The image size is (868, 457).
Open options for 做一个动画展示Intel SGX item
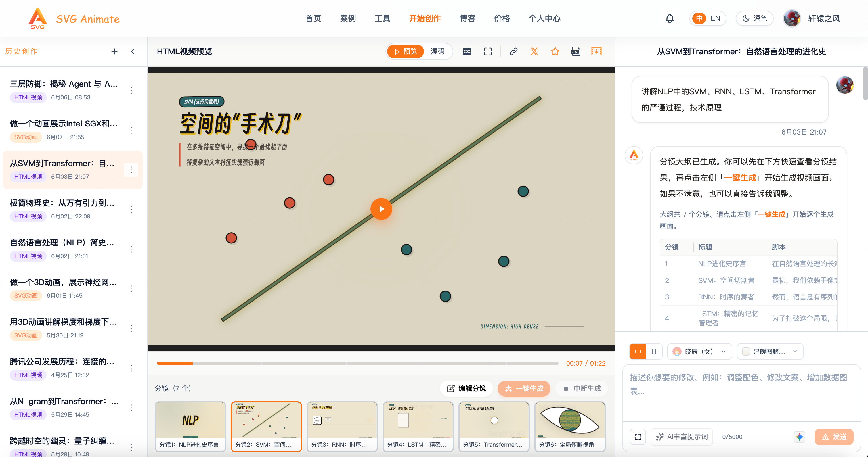pyautogui.click(x=131, y=130)
